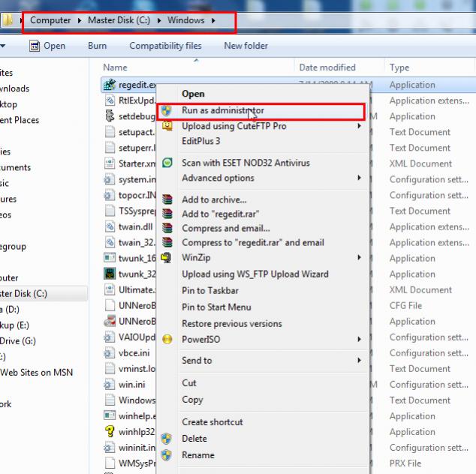Click the Ultimate XML file icon
The width and height of the screenshot is (476, 474).
(110, 289)
